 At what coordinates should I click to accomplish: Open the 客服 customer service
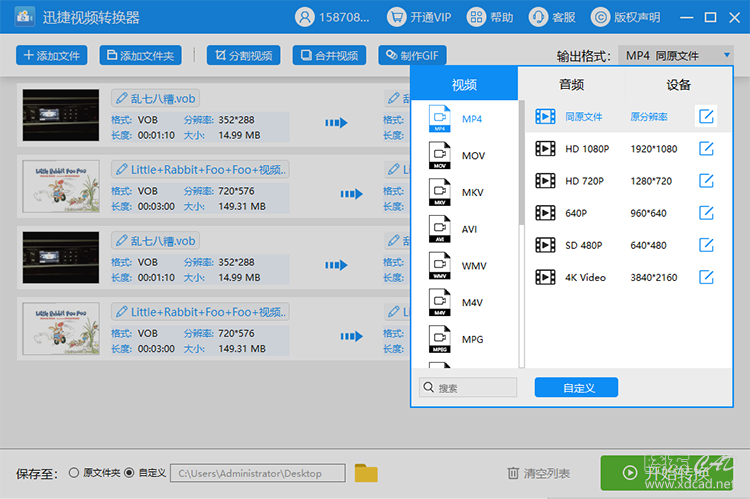point(552,17)
